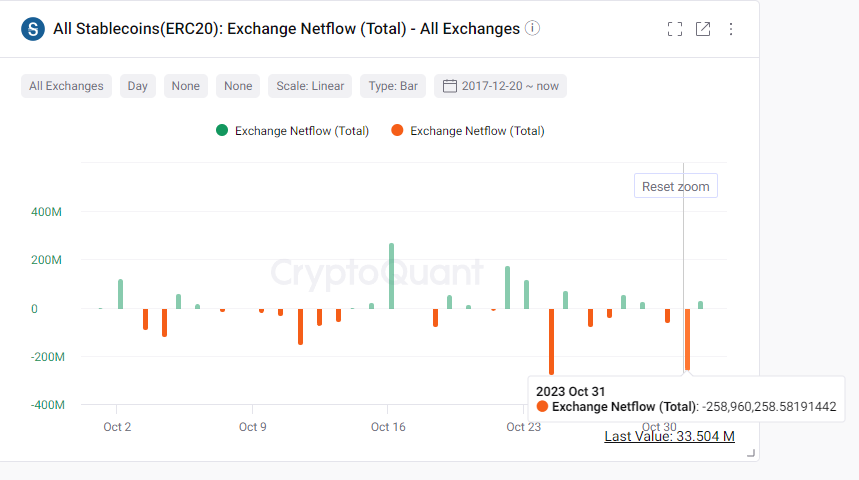Viewport: 859px width, 480px height.
Task: Open the first None option dropdown
Action: 186,86
